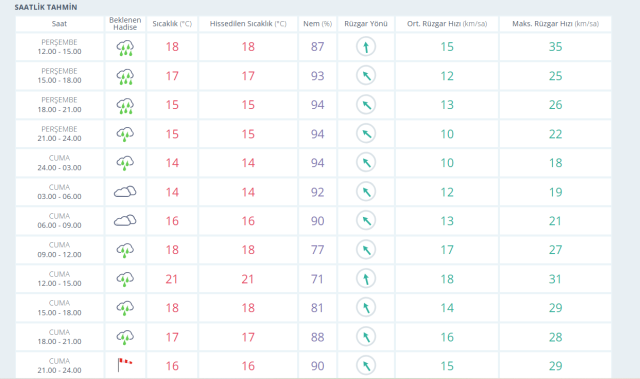Click the CUMA 21.00 - 24.00 time cell
Screen dimensions: 640x379
click(59, 366)
